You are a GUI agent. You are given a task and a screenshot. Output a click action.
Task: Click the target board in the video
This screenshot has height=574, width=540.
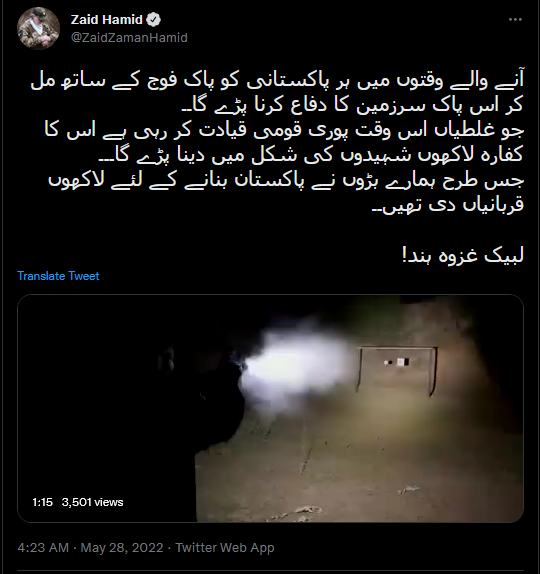pyautogui.click(x=397, y=370)
